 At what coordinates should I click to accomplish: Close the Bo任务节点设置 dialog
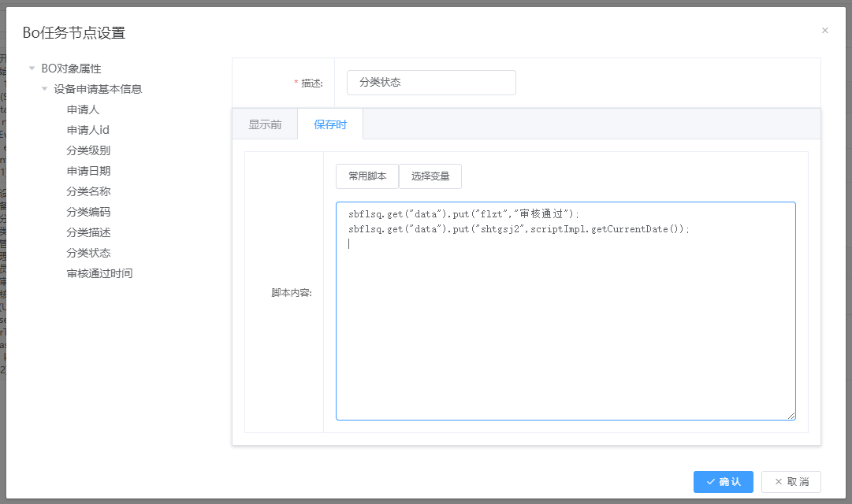click(x=824, y=31)
